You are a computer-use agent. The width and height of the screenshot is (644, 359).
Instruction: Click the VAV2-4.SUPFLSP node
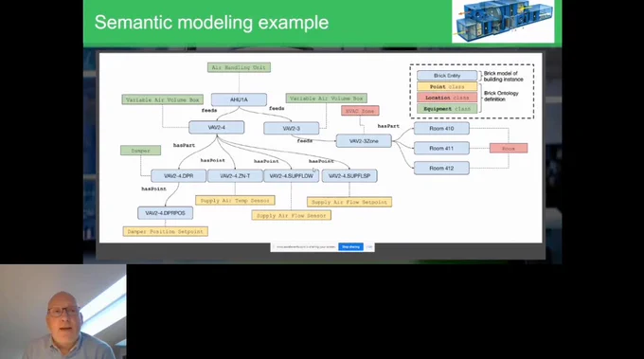pyautogui.click(x=349, y=176)
